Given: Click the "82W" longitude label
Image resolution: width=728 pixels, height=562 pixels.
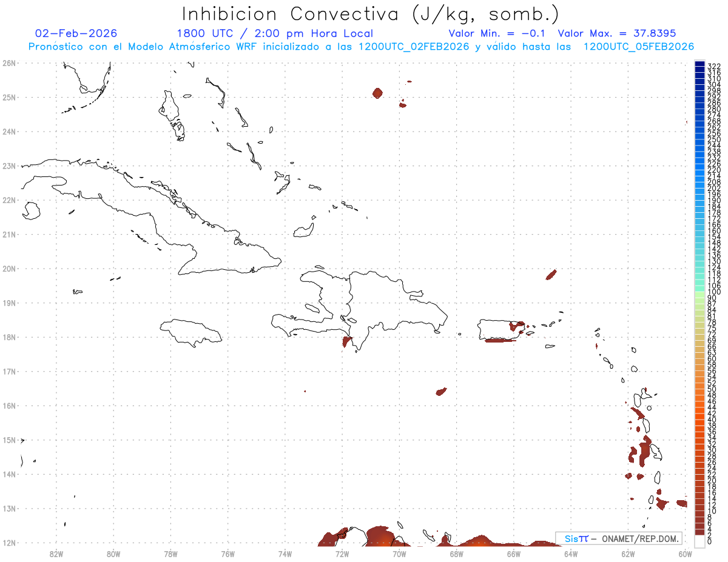Looking at the screenshot, I should point(56,554).
